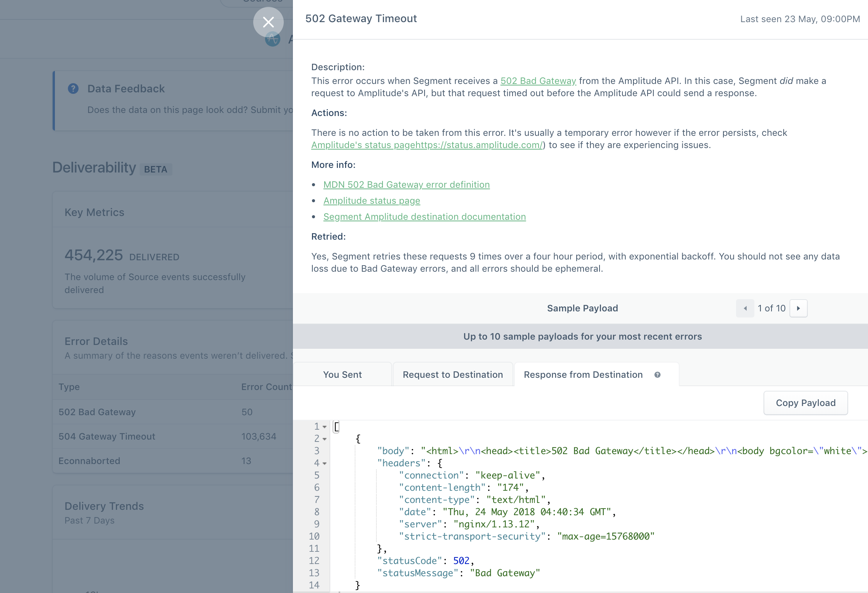Collapse the JSON object on line 2

(325, 438)
